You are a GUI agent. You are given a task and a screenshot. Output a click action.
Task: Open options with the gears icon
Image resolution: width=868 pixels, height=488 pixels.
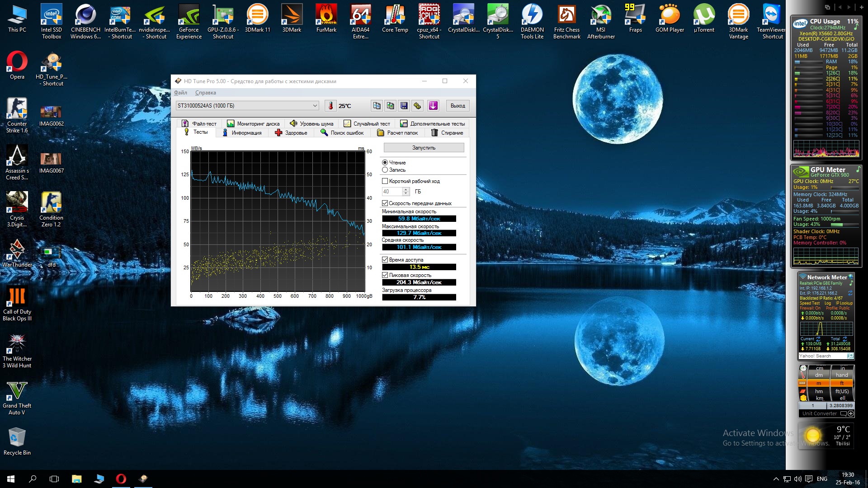click(x=418, y=106)
